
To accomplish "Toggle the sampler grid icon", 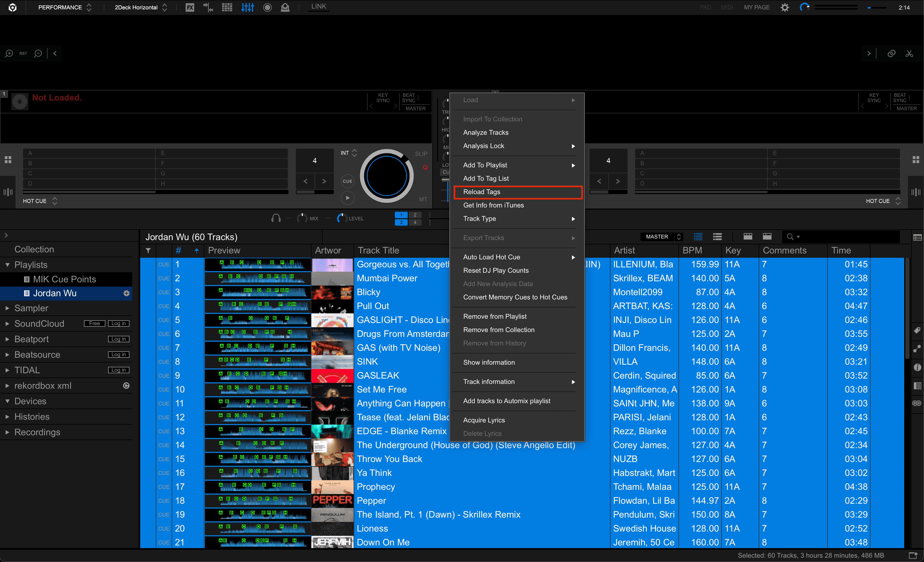I will tap(227, 7).
